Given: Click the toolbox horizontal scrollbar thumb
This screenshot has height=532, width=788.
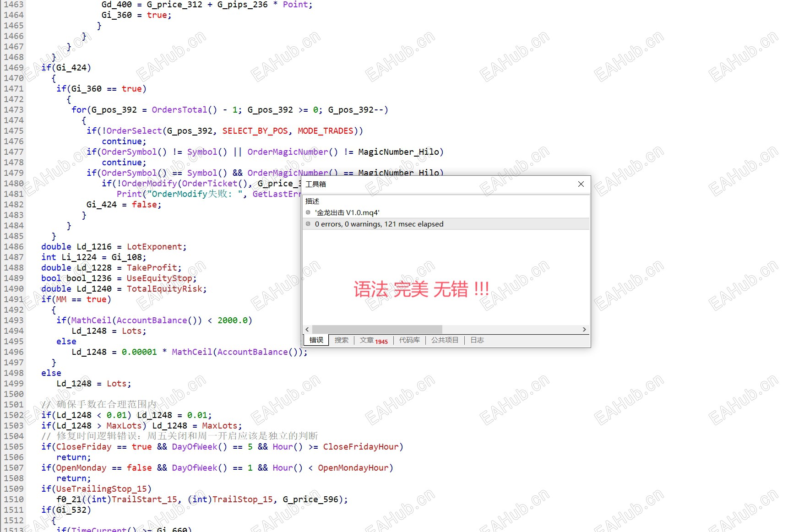Looking at the screenshot, I should pyautogui.click(x=377, y=330).
